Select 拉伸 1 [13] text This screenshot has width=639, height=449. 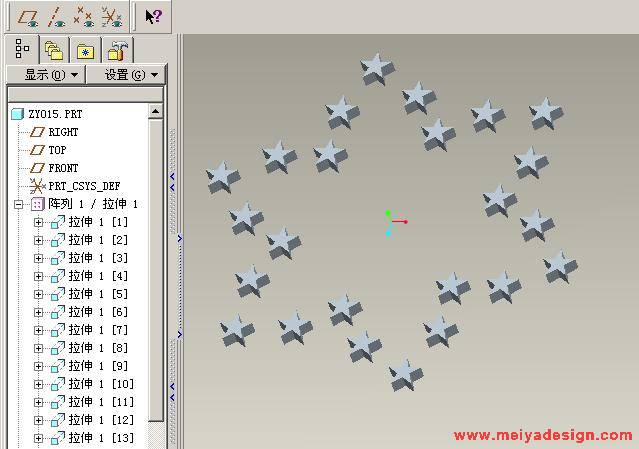[101, 438]
